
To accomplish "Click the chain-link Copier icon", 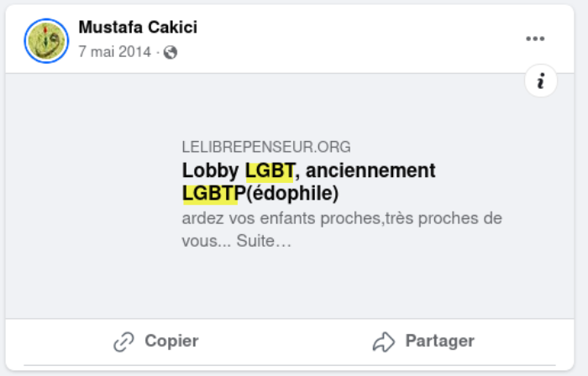I will pyautogui.click(x=124, y=342).
